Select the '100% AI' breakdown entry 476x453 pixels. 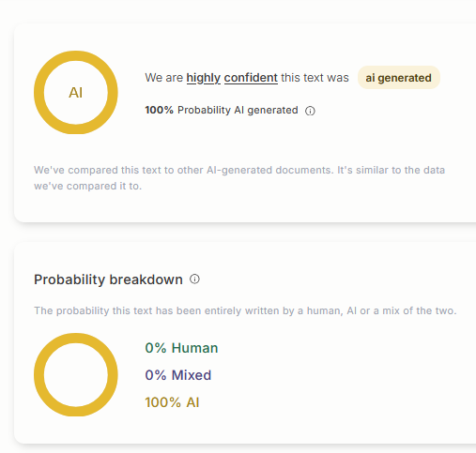pyautogui.click(x=172, y=402)
